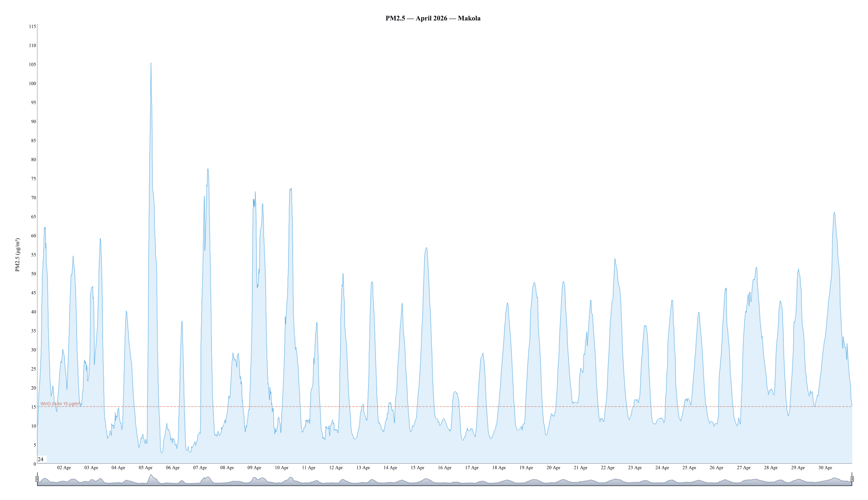Click the '30' y-axis tick label
This screenshot has width=868, height=500.
tap(33, 350)
